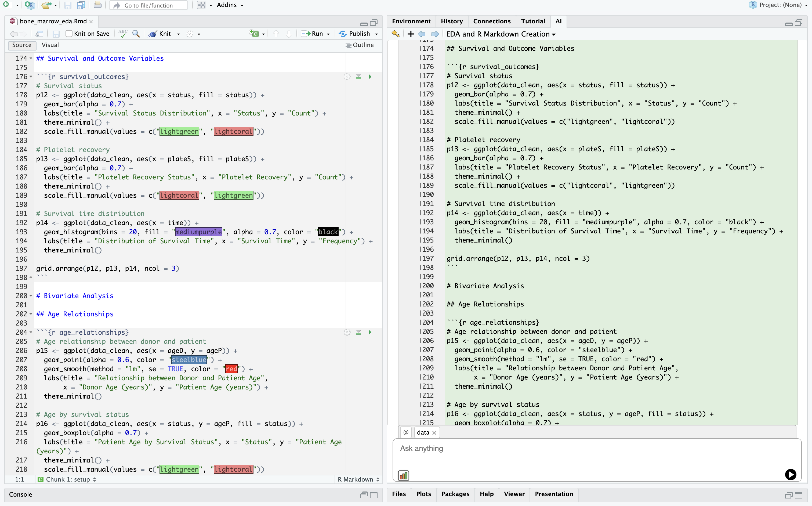Run the survival_outcomes chunk play icon
The image size is (812, 506).
point(370,77)
